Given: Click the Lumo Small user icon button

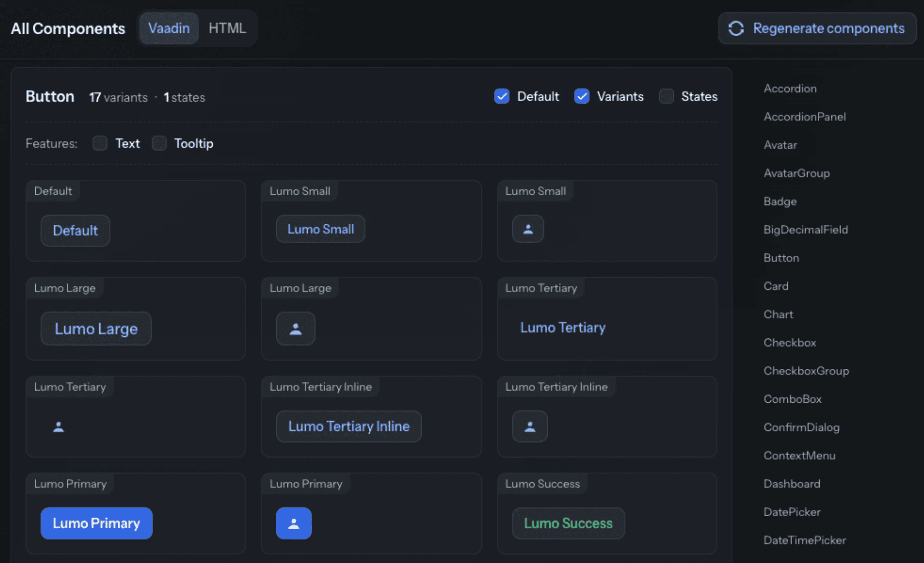Looking at the screenshot, I should [528, 229].
